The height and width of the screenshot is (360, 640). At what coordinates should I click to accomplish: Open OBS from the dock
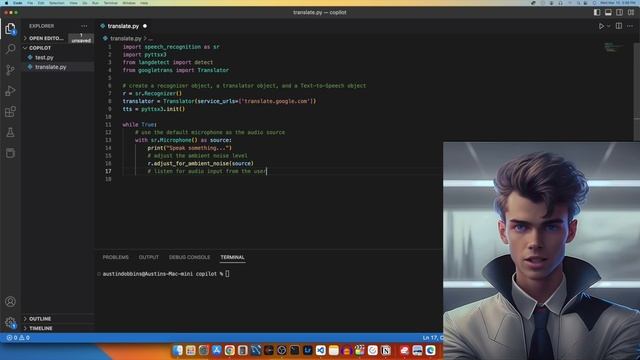(282, 350)
